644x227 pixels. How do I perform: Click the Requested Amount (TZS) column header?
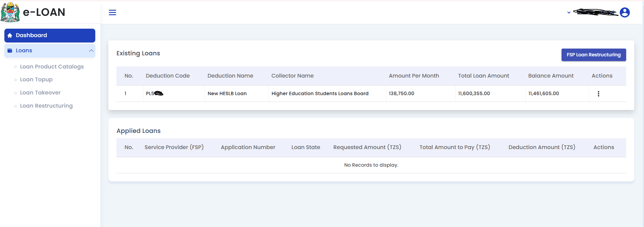coord(367,147)
